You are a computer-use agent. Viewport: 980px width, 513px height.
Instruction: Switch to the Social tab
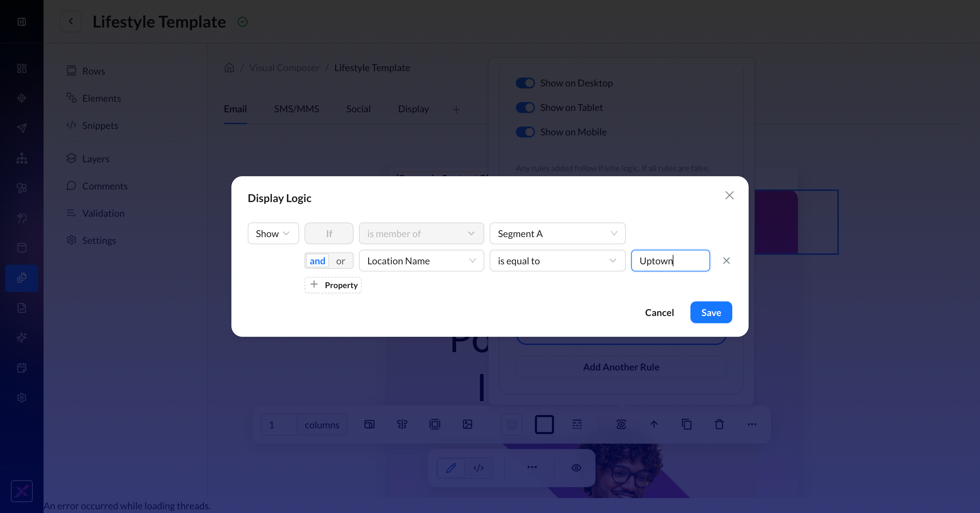pyautogui.click(x=358, y=109)
